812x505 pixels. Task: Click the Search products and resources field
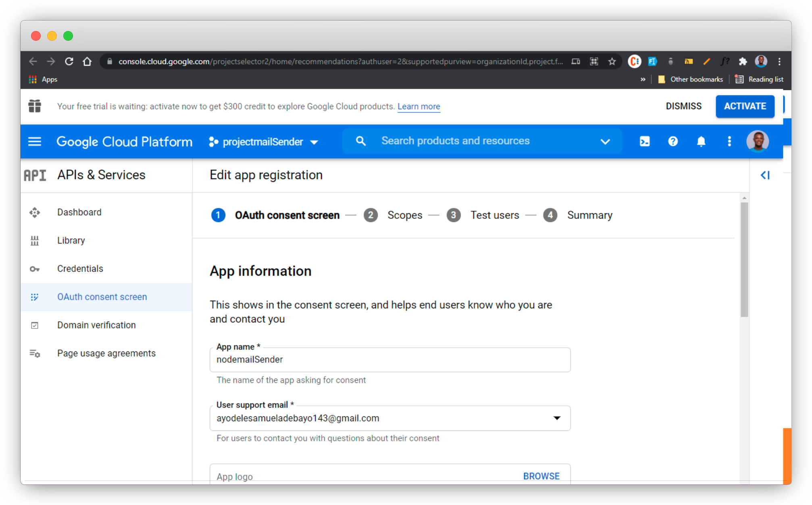pos(482,141)
